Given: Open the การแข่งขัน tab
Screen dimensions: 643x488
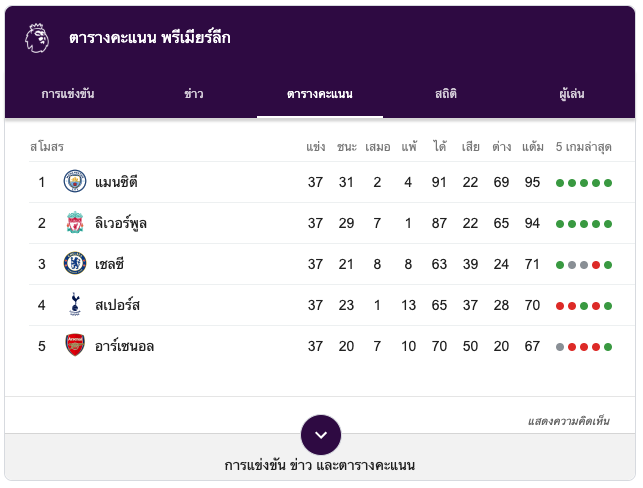Looking at the screenshot, I should pyautogui.click(x=68, y=94).
